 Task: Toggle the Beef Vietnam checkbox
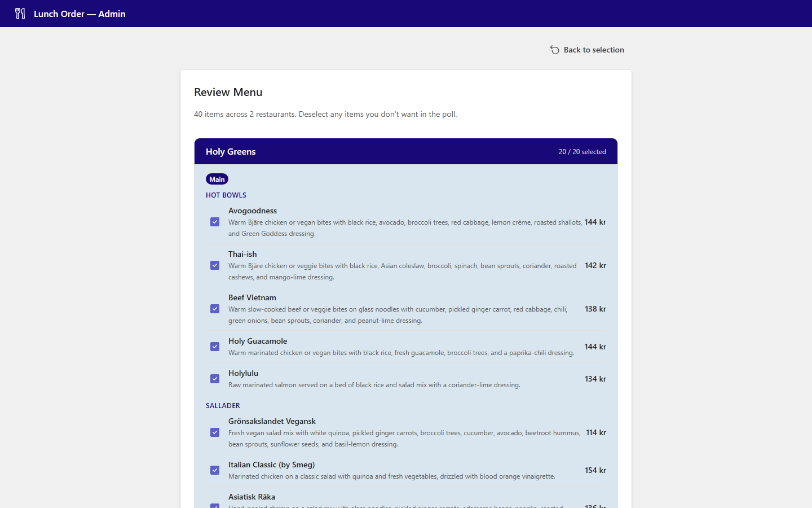coord(215,309)
